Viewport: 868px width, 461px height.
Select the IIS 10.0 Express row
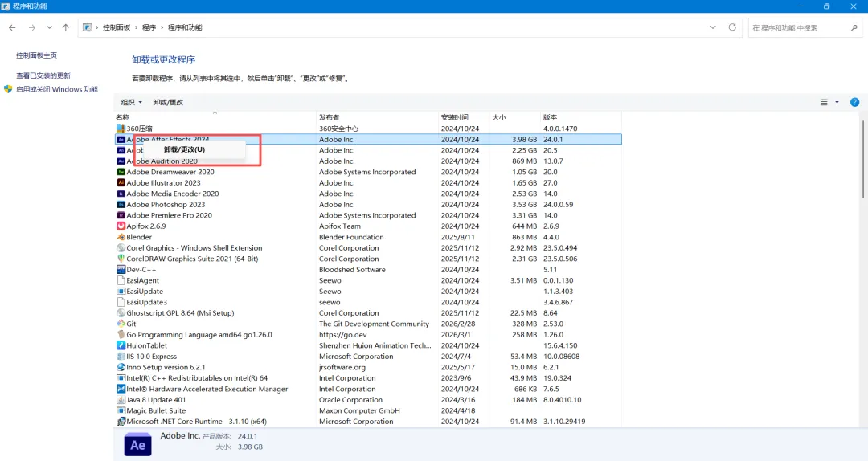tap(368, 357)
